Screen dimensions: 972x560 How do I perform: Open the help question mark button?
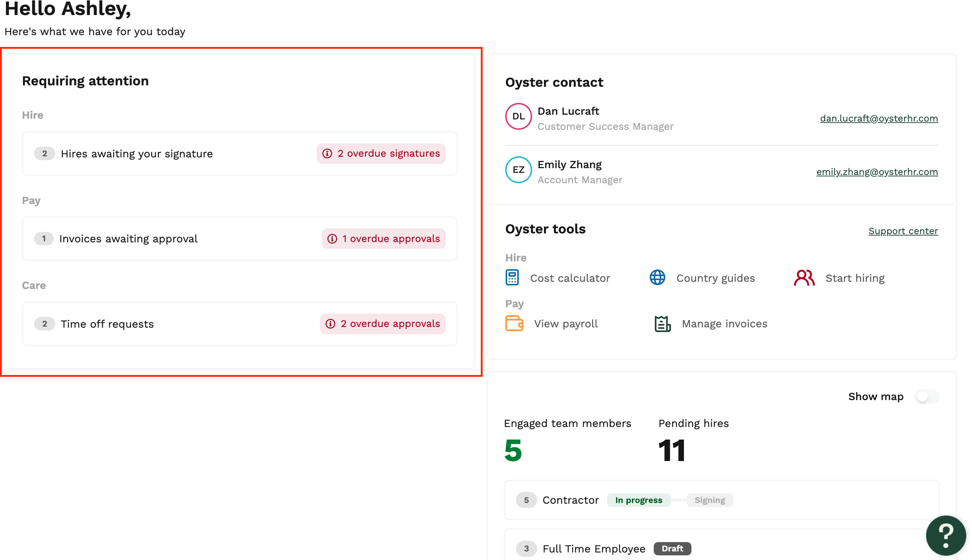click(946, 535)
